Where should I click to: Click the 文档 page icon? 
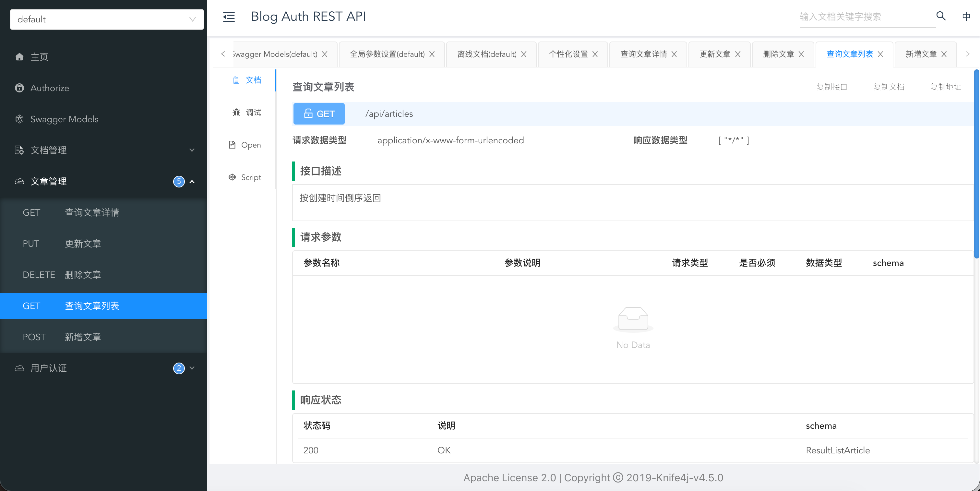[x=236, y=80]
